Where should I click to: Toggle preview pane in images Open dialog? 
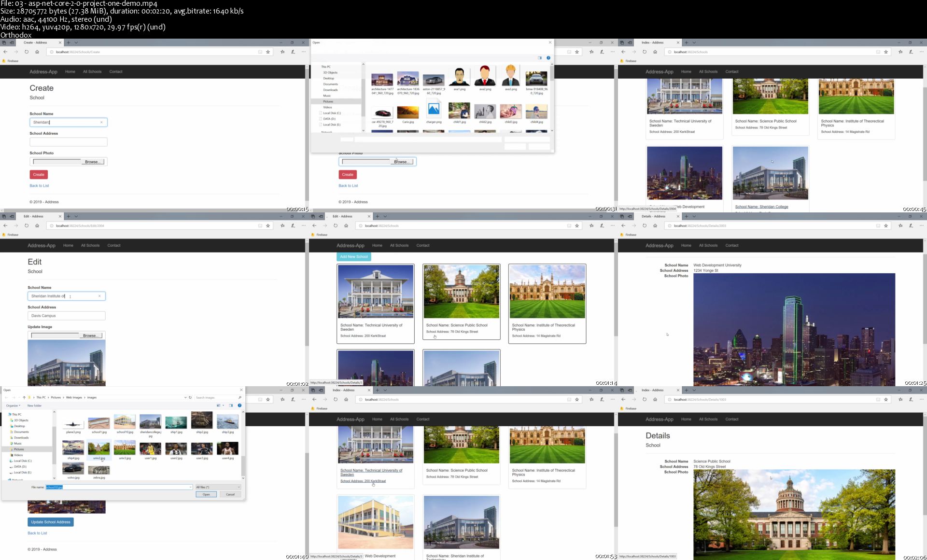(231, 406)
